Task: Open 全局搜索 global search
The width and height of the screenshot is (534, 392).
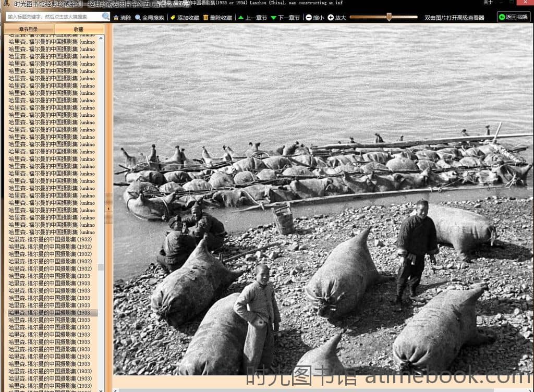Action: coord(150,18)
